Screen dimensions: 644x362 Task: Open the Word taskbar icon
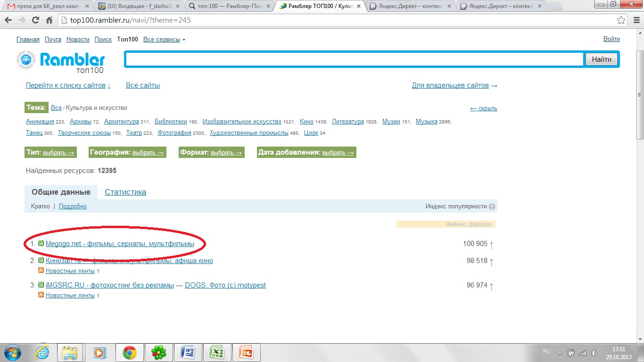click(188, 353)
